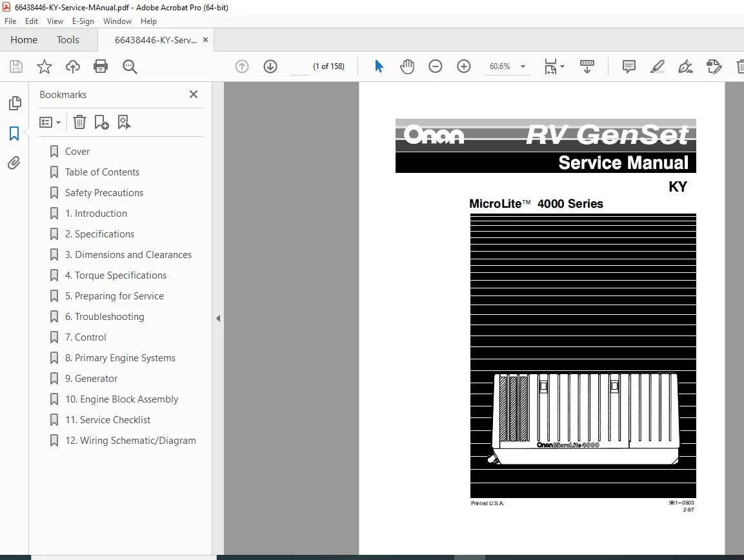Open Safety Precautions bookmark

[104, 193]
